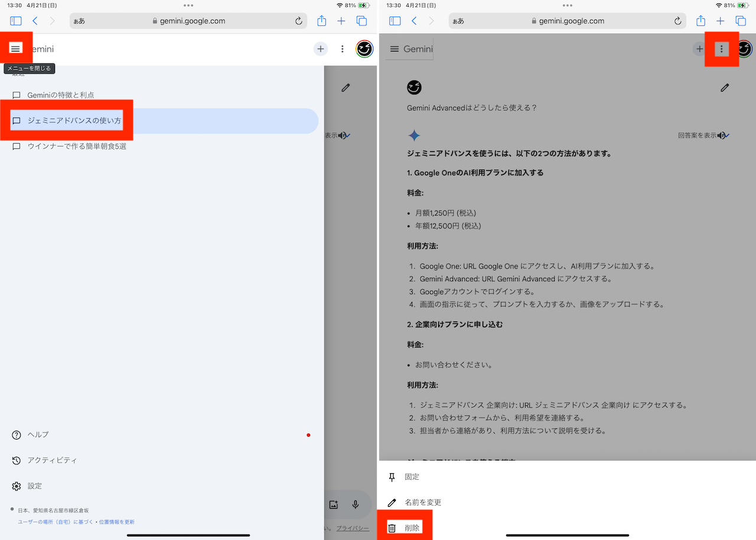Show Safari tab overview in left screenshot
756x540 pixels.
pyautogui.click(x=362, y=21)
